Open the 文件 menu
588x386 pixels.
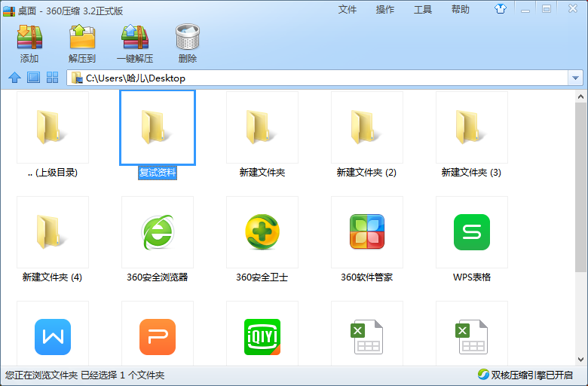point(348,9)
